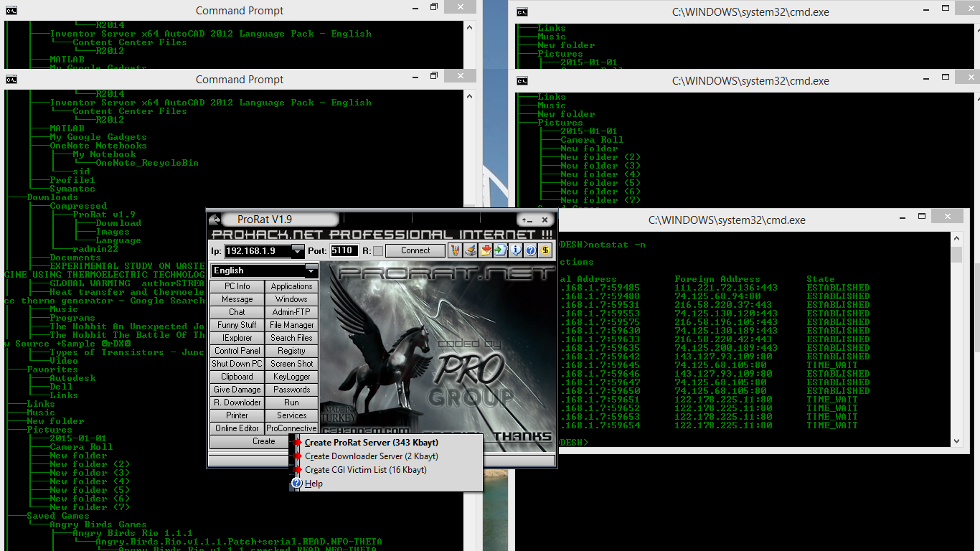Click the ProRat logo icon on the title bar
The image size is (980, 551).
[215, 220]
